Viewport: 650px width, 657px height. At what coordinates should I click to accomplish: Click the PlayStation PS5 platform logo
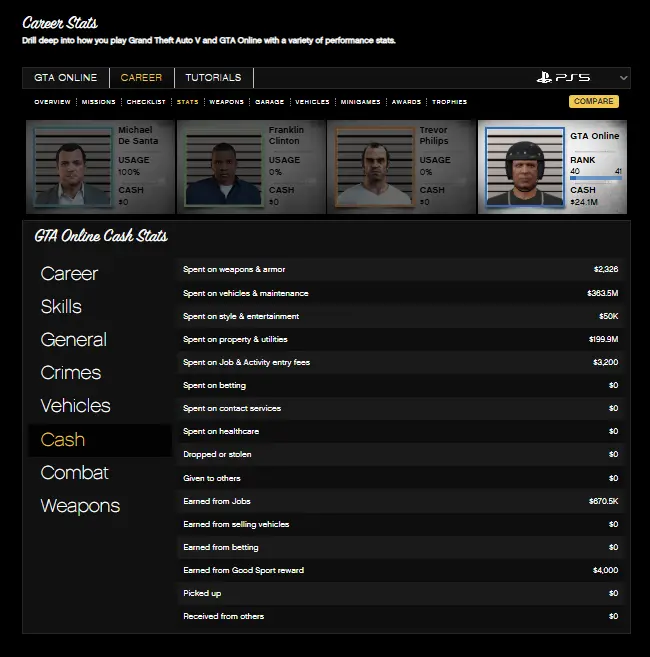(x=563, y=78)
